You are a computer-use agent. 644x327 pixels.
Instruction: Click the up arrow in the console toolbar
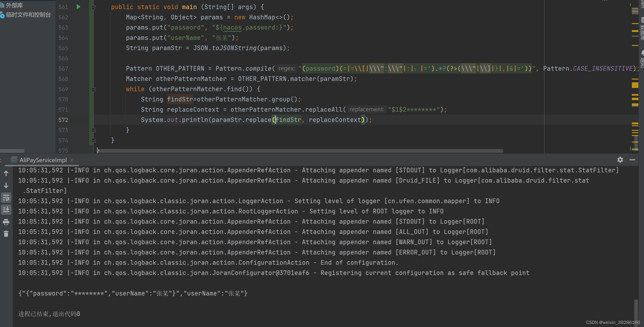6,173
